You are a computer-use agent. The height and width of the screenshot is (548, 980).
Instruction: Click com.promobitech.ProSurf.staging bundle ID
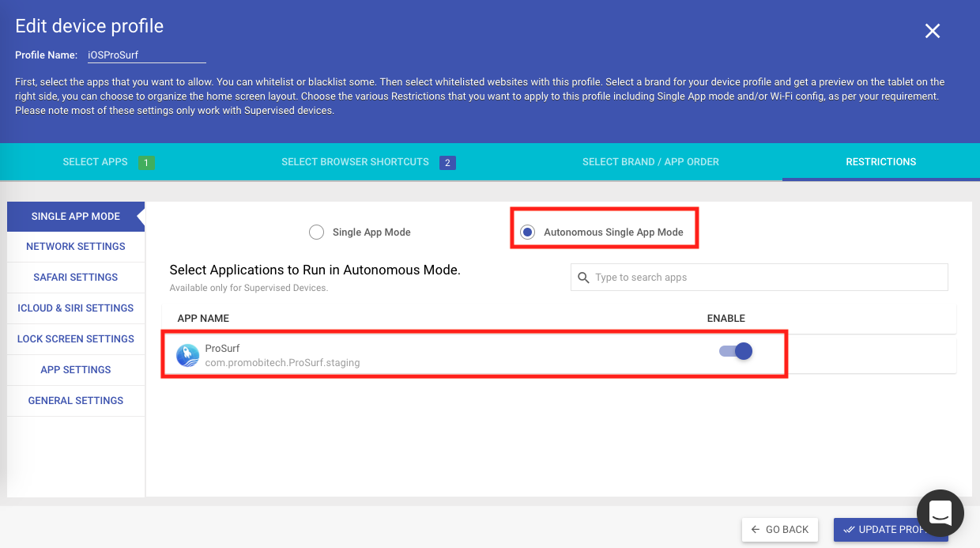click(x=282, y=363)
